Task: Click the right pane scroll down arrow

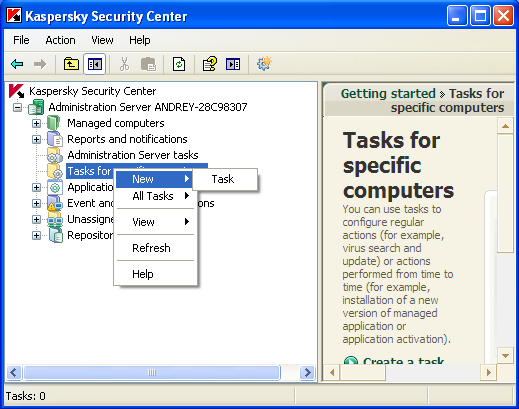Action: 505,356
